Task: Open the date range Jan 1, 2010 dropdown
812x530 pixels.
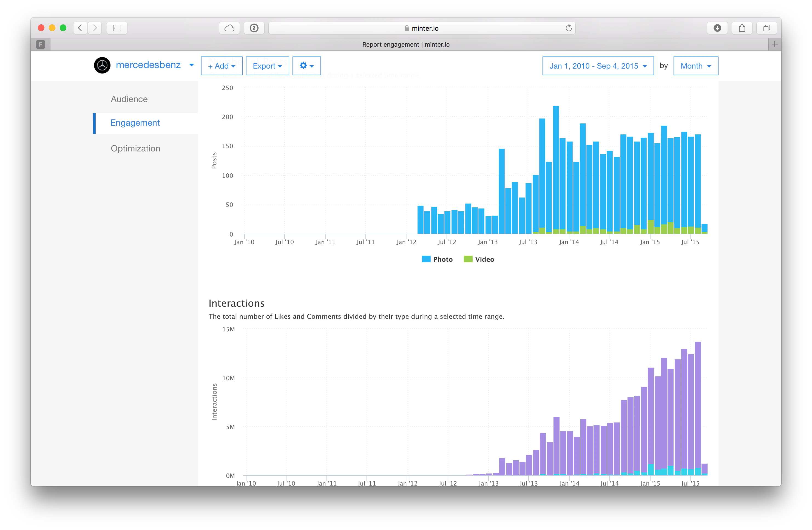Action: pos(598,66)
